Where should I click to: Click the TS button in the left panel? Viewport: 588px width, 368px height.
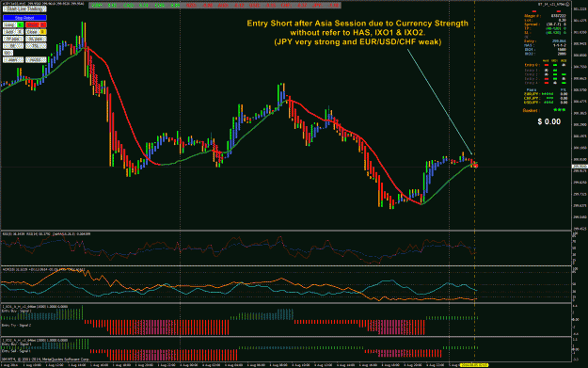tap(36, 46)
